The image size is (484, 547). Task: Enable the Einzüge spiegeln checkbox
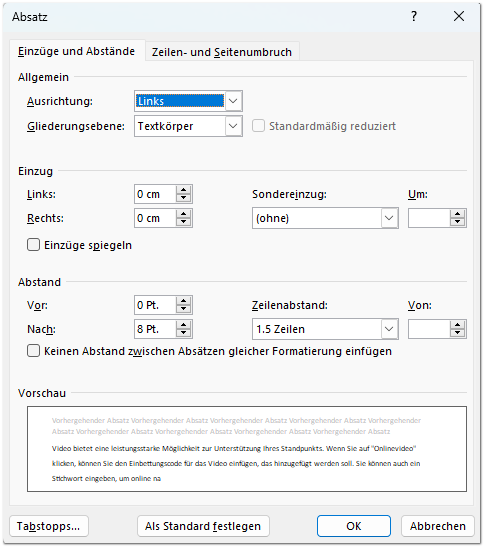click(33, 245)
